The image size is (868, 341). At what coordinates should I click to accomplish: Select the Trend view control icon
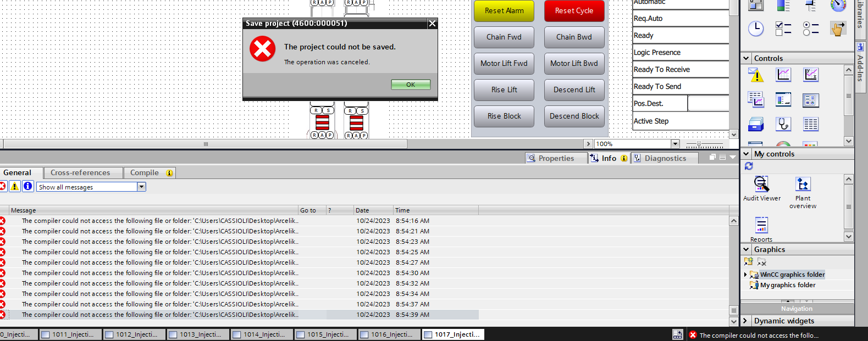(783, 74)
